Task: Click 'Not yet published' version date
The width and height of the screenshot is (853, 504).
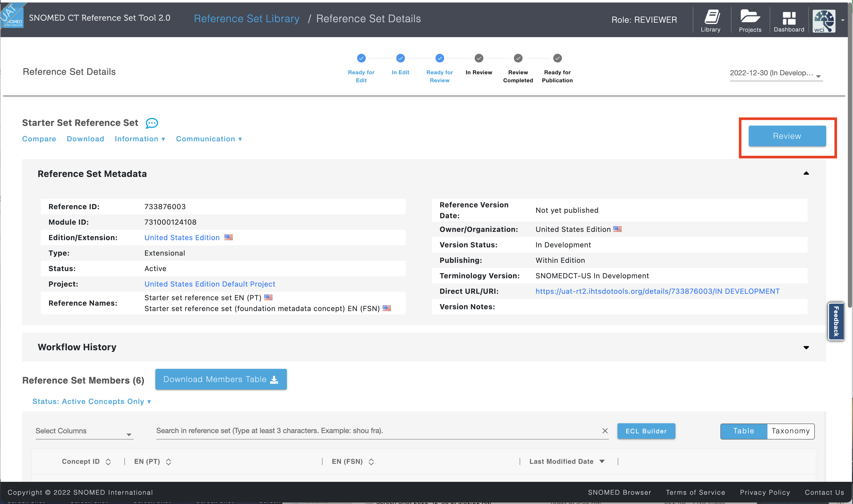Action: pyautogui.click(x=567, y=210)
